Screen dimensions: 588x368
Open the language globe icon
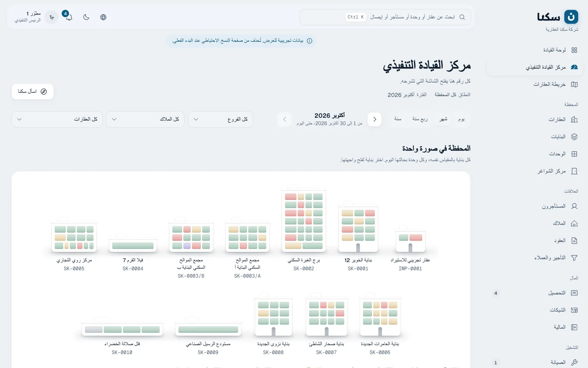[103, 17]
